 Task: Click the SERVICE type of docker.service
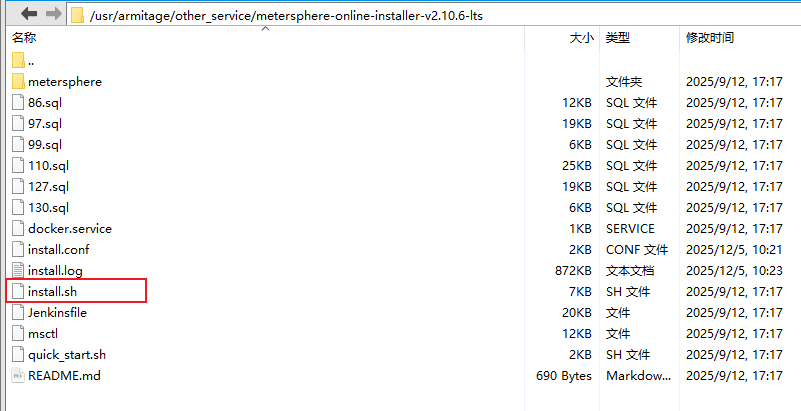630,228
